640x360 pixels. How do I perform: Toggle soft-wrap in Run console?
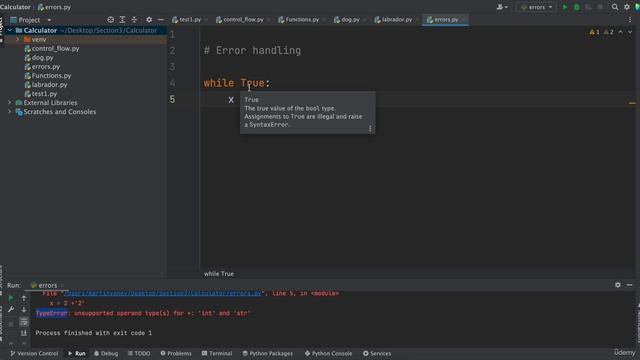pos(24,322)
